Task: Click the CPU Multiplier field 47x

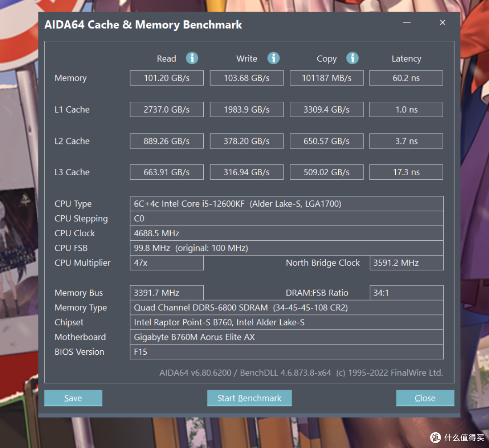Action: (x=167, y=263)
